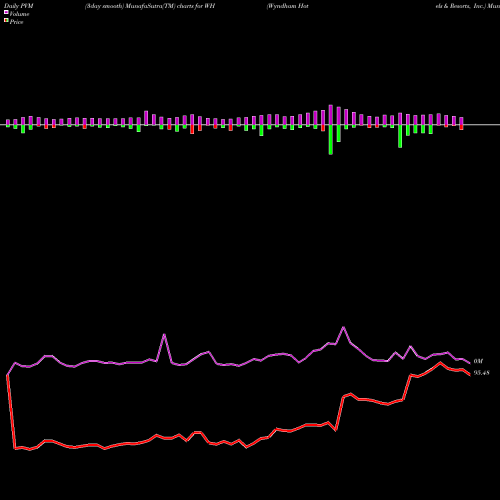The height and width of the screenshot is (500, 500).
Task: Click the highest peak of the purple volume line
Action: (x=343, y=328)
